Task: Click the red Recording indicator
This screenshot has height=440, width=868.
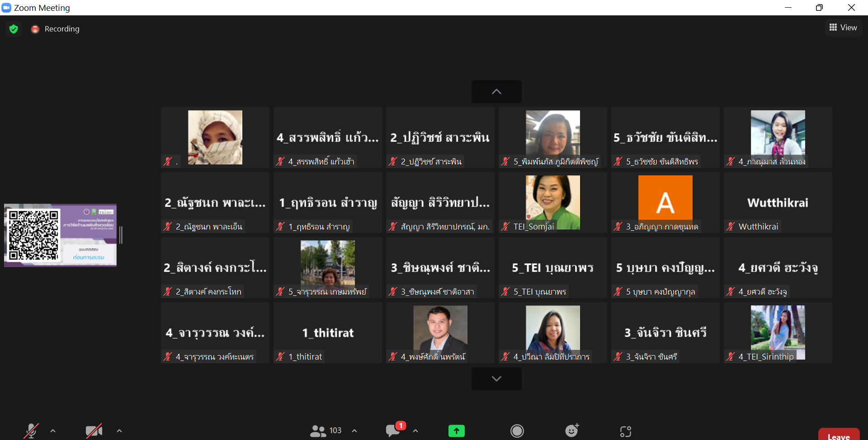Action: [x=35, y=29]
